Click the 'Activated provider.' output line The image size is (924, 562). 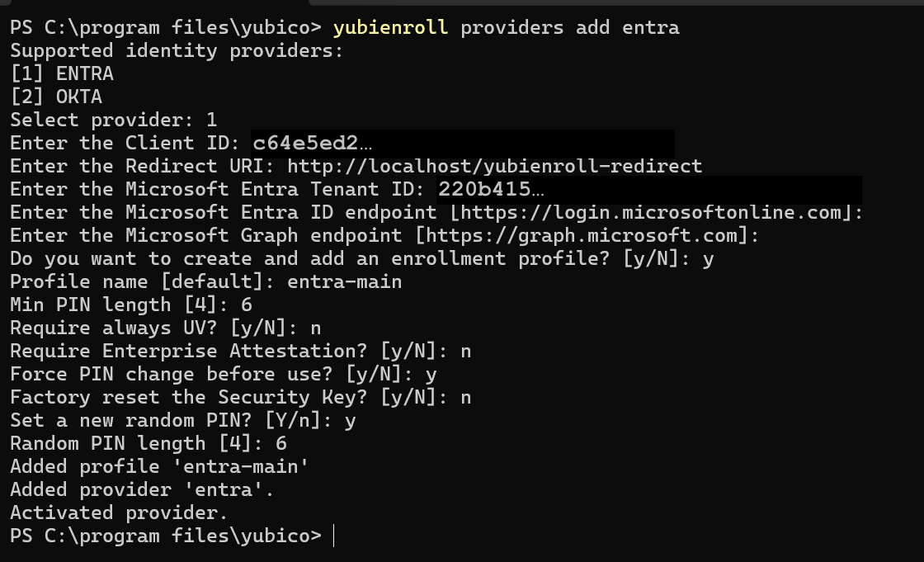[119, 513]
